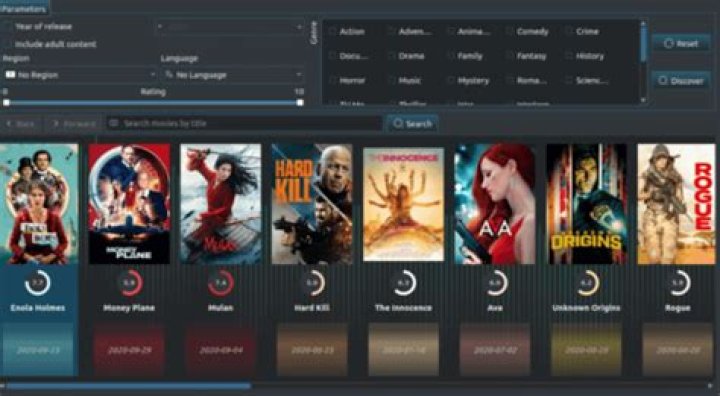
Task: Click the rating ring under Ava
Action: pos(495,283)
